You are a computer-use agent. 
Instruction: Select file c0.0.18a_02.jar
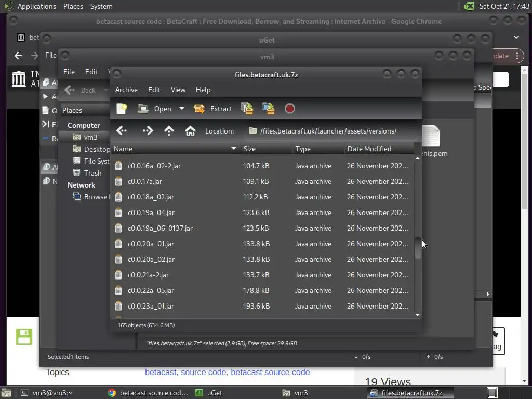coord(262,197)
